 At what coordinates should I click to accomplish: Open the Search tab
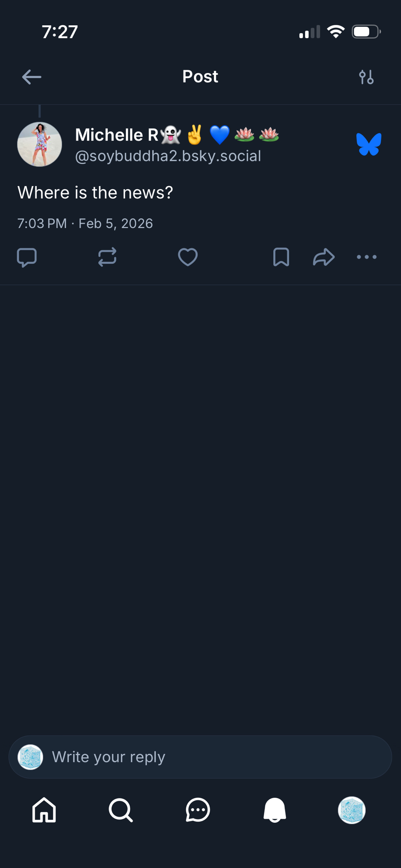pos(121,810)
